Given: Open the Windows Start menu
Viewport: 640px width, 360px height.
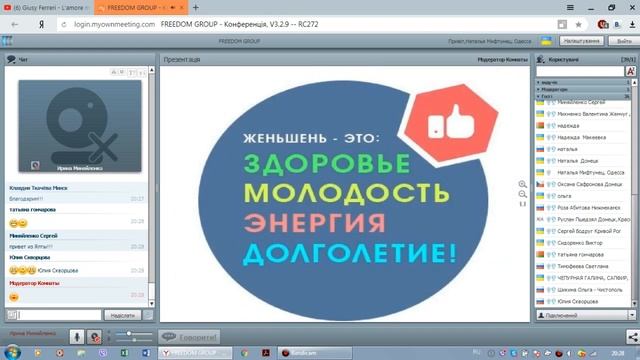Looking at the screenshot, I should coord(12,352).
